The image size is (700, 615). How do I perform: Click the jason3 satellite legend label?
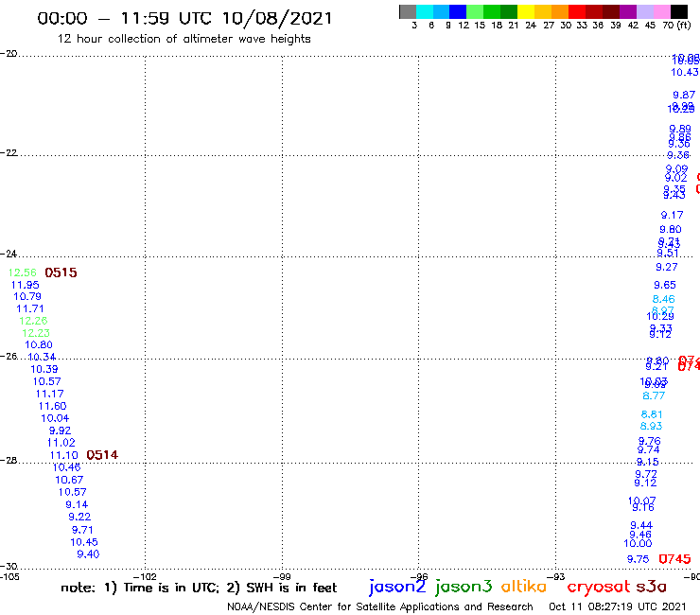click(464, 587)
